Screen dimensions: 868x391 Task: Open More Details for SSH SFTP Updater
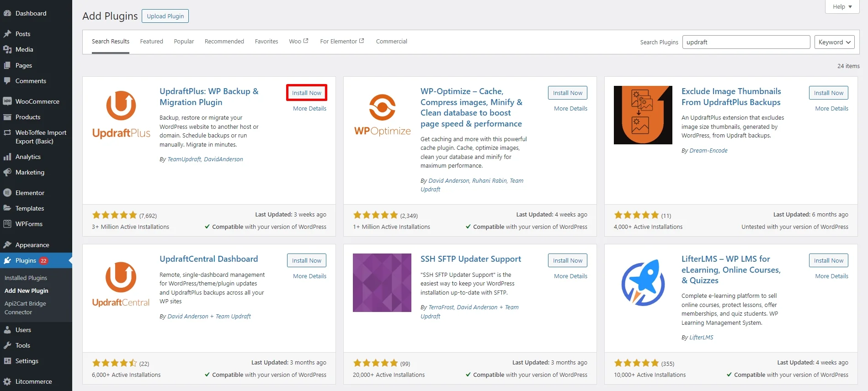click(x=570, y=276)
